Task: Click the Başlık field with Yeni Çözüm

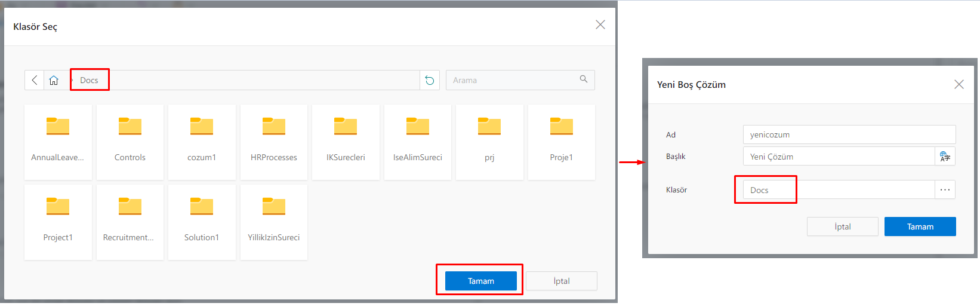Action: 839,157
